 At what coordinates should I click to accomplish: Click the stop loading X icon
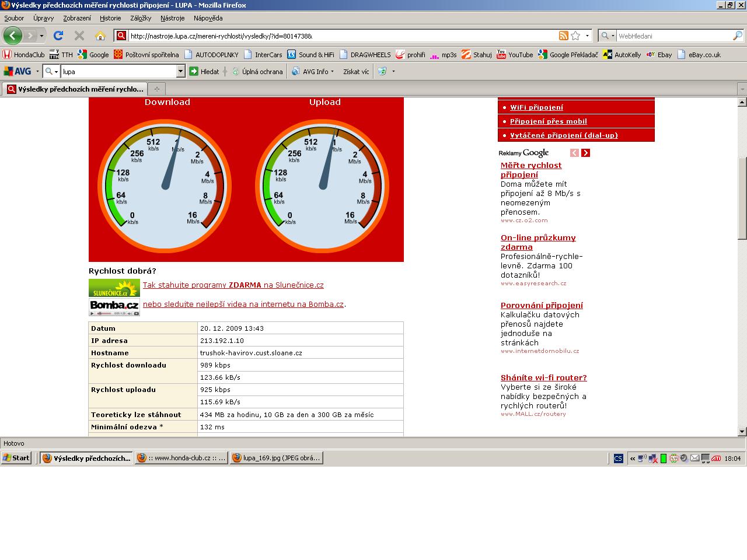(79, 36)
